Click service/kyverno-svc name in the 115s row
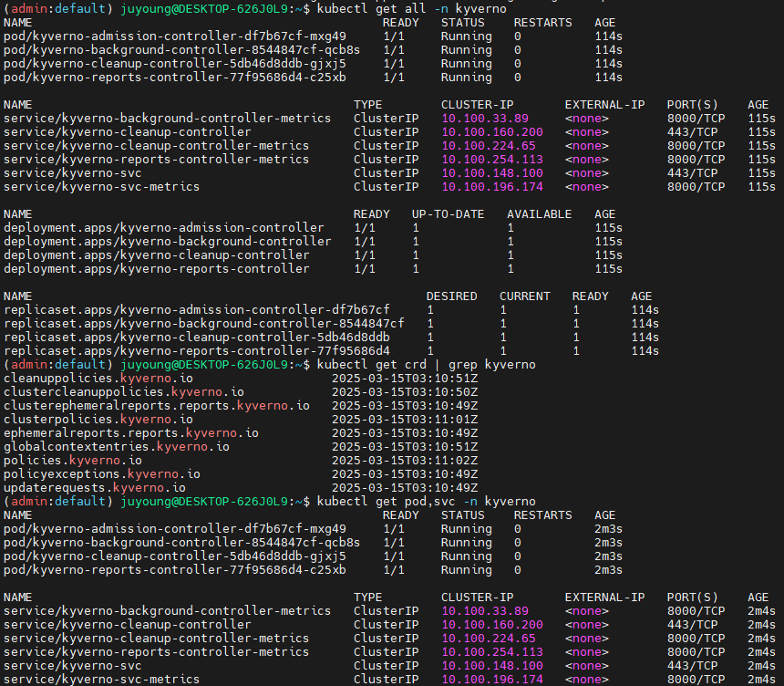Viewport: 784px width, 686px height. [73, 172]
